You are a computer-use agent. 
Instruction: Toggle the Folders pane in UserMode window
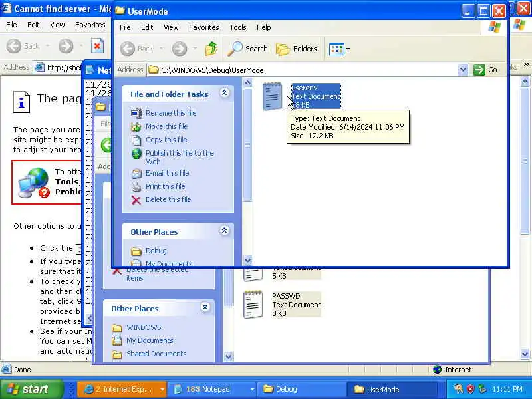[296, 49]
